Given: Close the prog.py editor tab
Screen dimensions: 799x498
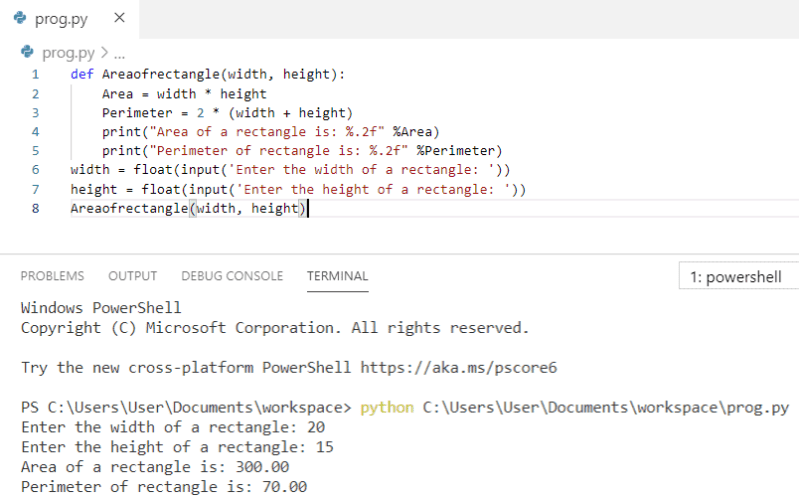Looking at the screenshot, I should pyautogui.click(x=119, y=18).
